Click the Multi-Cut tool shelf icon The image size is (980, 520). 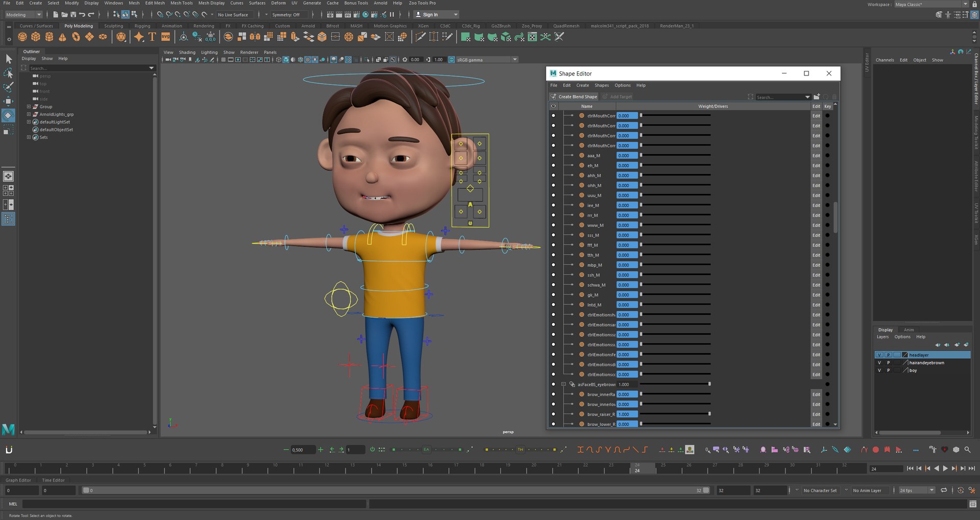point(421,37)
